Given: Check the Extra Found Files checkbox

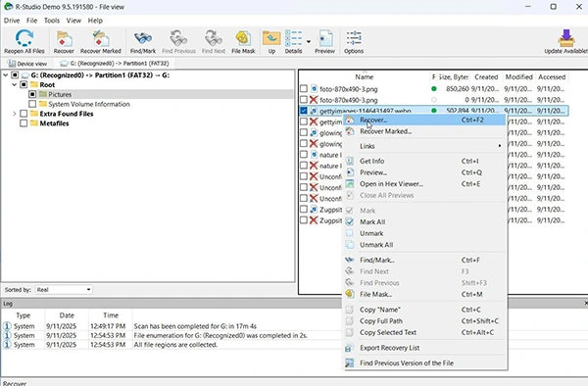Looking at the screenshot, I should (24, 114).
